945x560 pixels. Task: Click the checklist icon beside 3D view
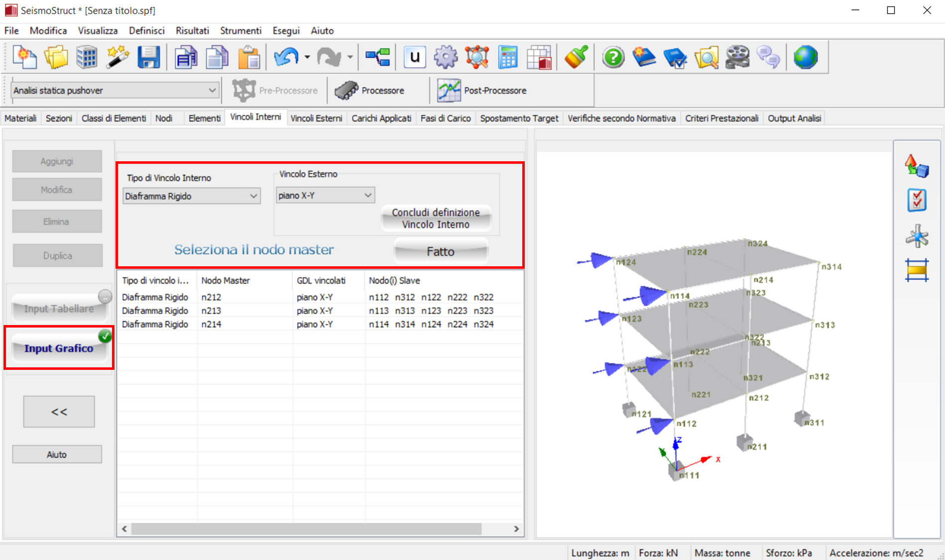(x=916, y=201)
